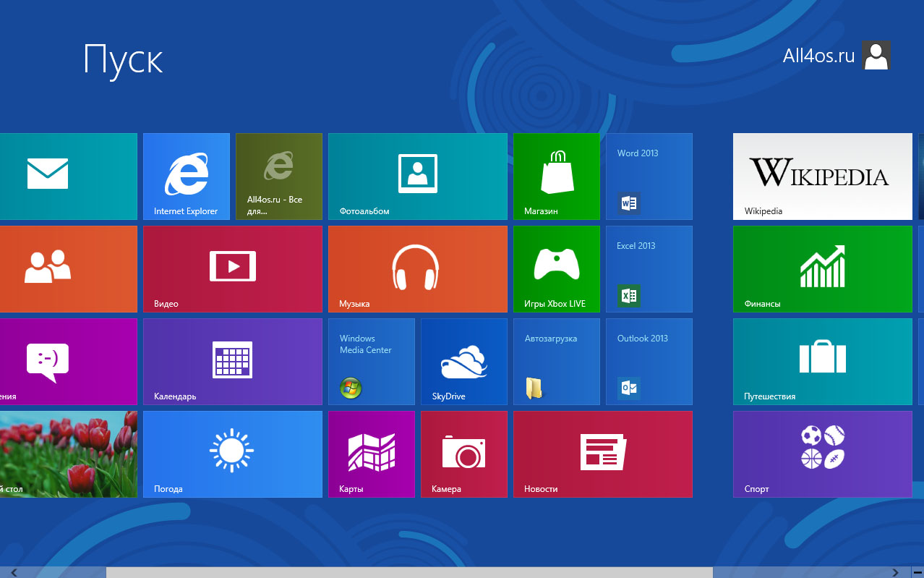Click the horizontal scrollbar thumb
Screen dimensions: 924x578
click(x=409, y=572)
